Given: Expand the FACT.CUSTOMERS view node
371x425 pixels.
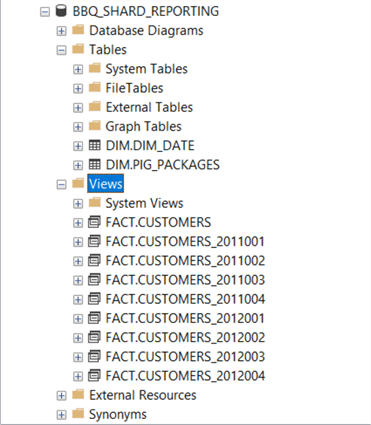Looking at the screenshot, I should pos(78,223).
